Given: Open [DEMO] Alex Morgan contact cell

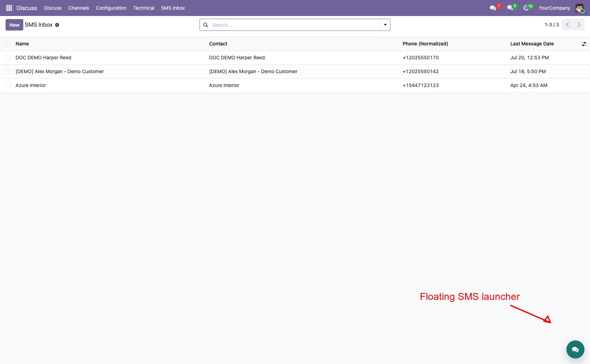Looking at the screenshot, I should coord(253,71).
